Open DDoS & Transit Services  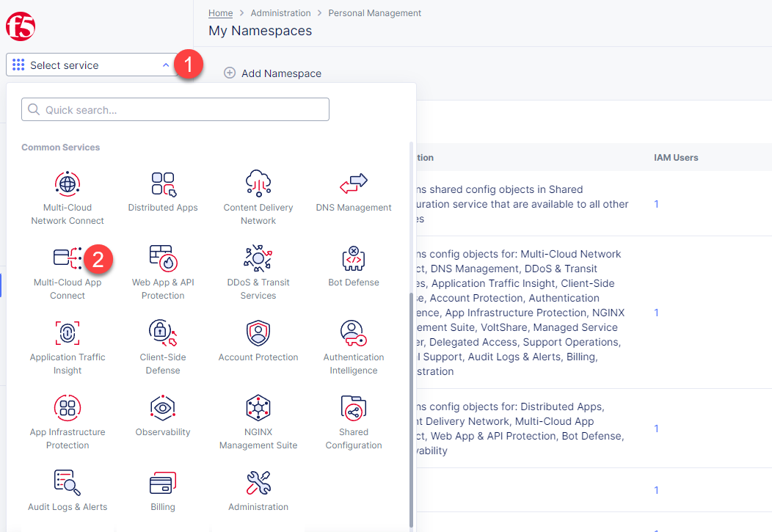(x=258, y=273)
